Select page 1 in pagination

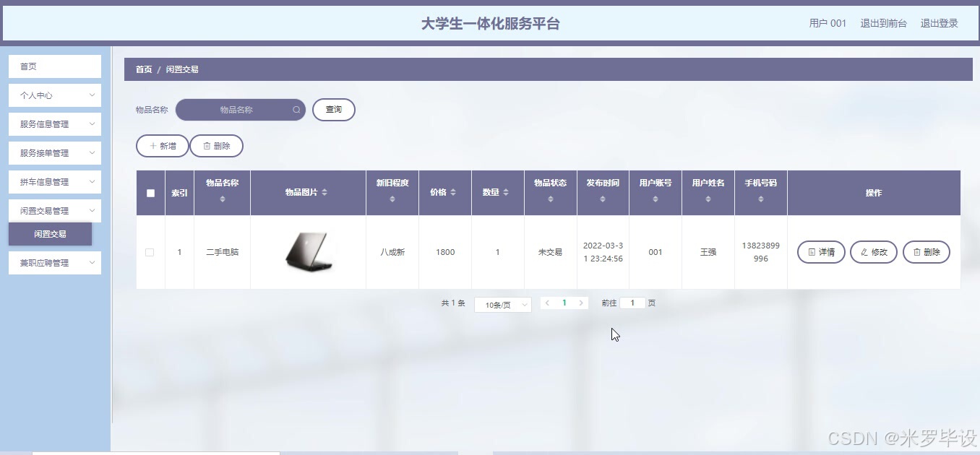[x=564, y=303]
